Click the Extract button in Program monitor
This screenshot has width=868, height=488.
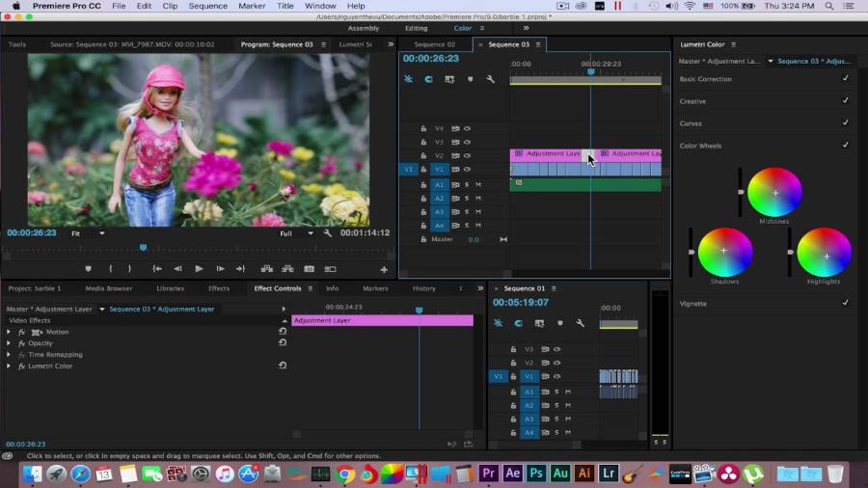(287, 269)
